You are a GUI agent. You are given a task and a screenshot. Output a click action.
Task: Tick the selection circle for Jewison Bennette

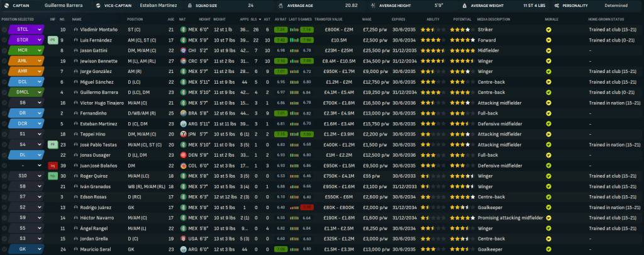tap(5, 60)
